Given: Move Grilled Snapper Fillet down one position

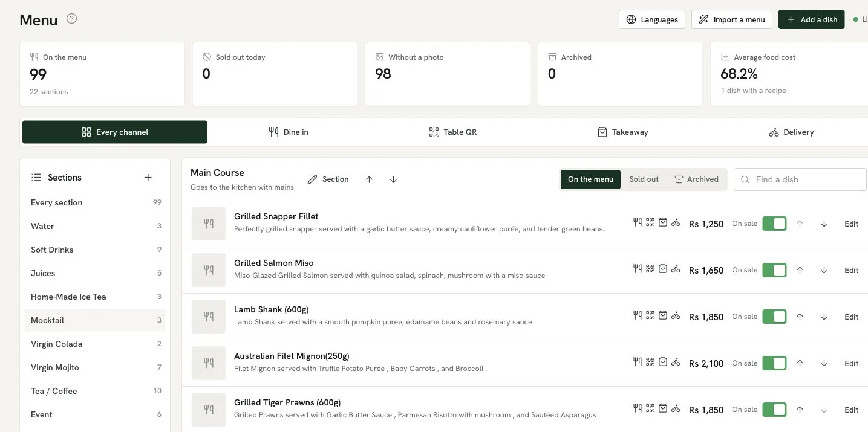Looking at the screenshot, I should [x=824, y=224].
